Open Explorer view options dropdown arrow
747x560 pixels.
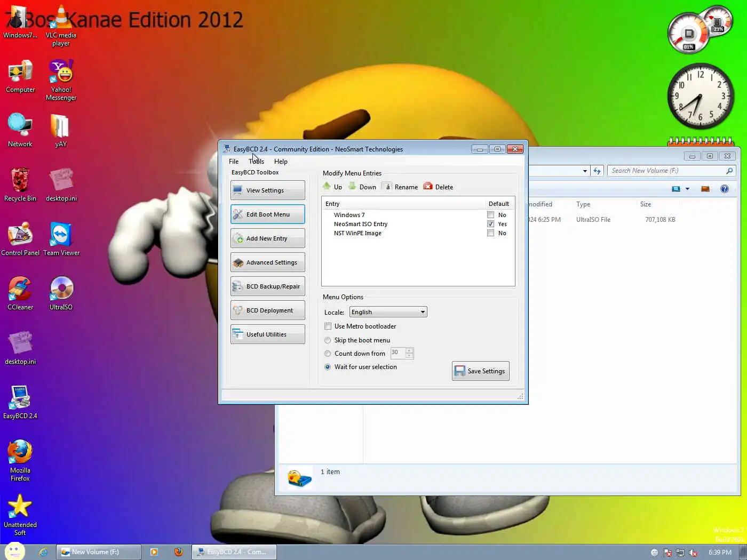(x=687, y=189)
